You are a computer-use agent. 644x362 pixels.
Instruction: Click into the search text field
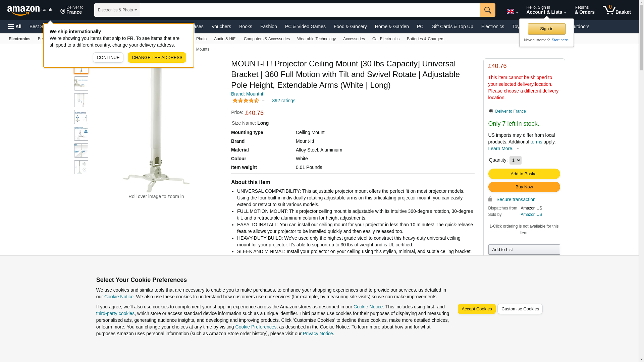coord(310,10)
